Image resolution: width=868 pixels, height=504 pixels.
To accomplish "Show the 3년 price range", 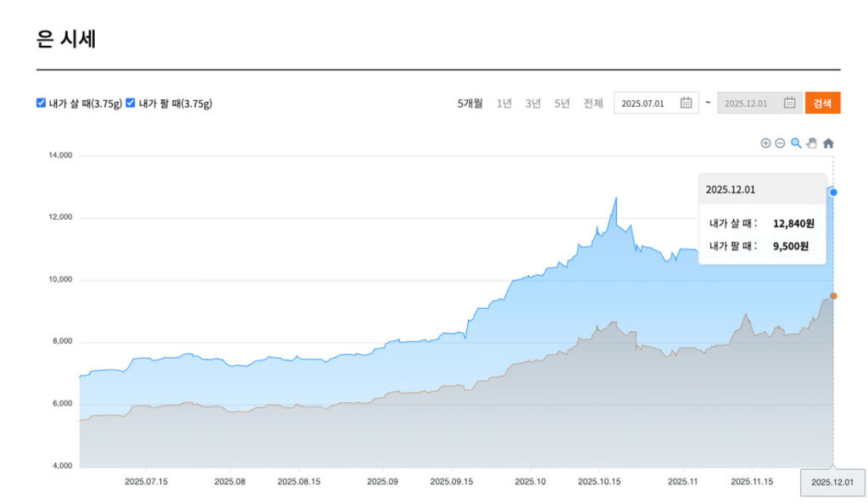I will click(533, 104).
